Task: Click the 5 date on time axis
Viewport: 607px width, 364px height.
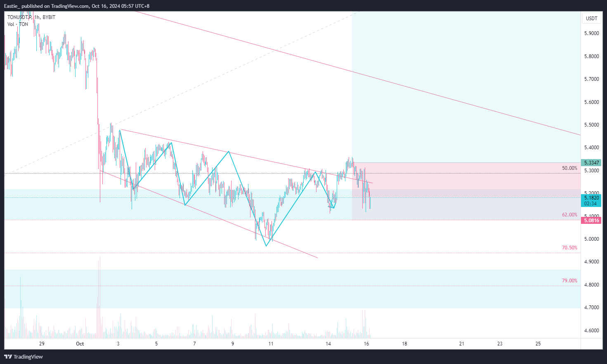Action: [x=156, y=344]
